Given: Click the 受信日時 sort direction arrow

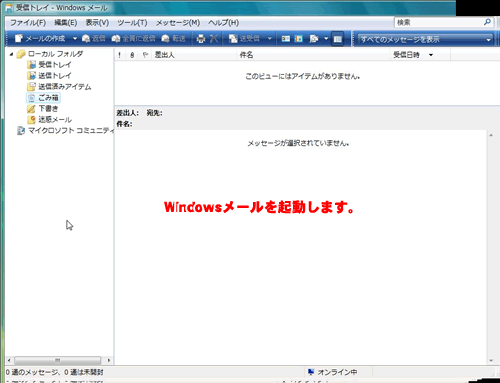Looking at the screenshot, I should pos(431,55).
